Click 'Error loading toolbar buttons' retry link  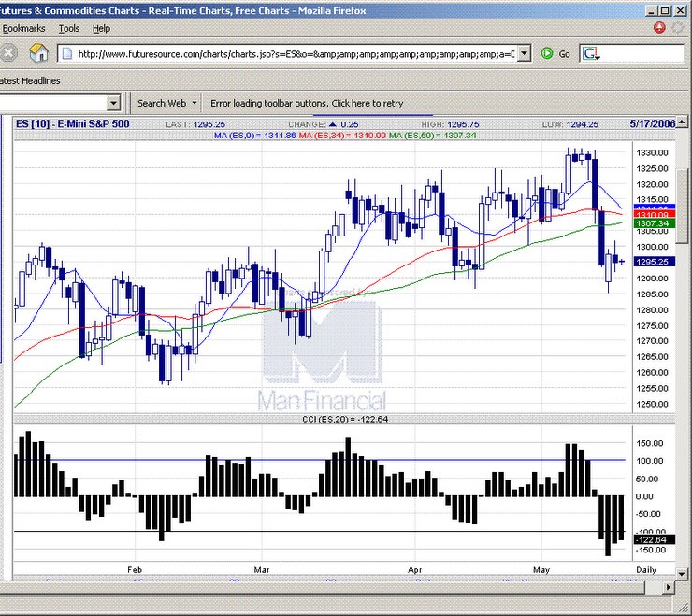[x=307, y=103]
